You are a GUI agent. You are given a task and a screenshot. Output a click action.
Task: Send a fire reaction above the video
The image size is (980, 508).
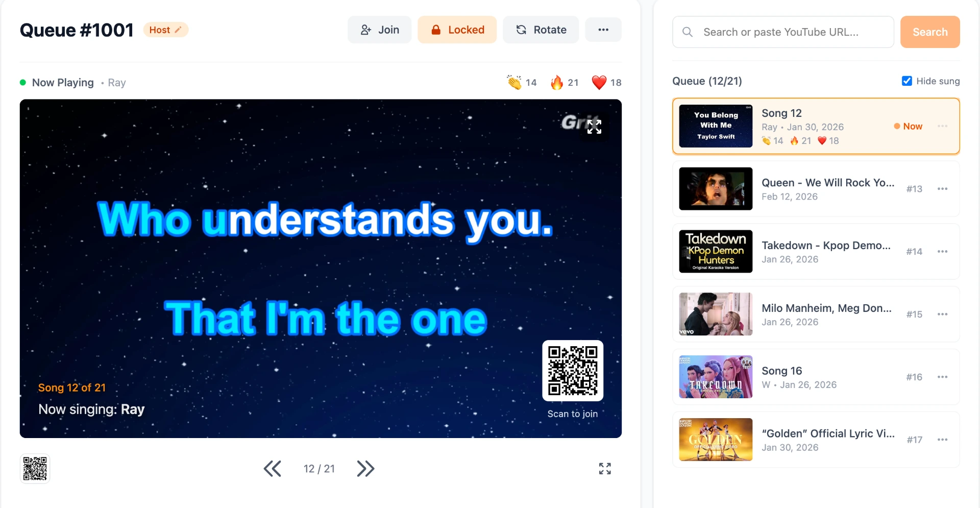point(565,82)
